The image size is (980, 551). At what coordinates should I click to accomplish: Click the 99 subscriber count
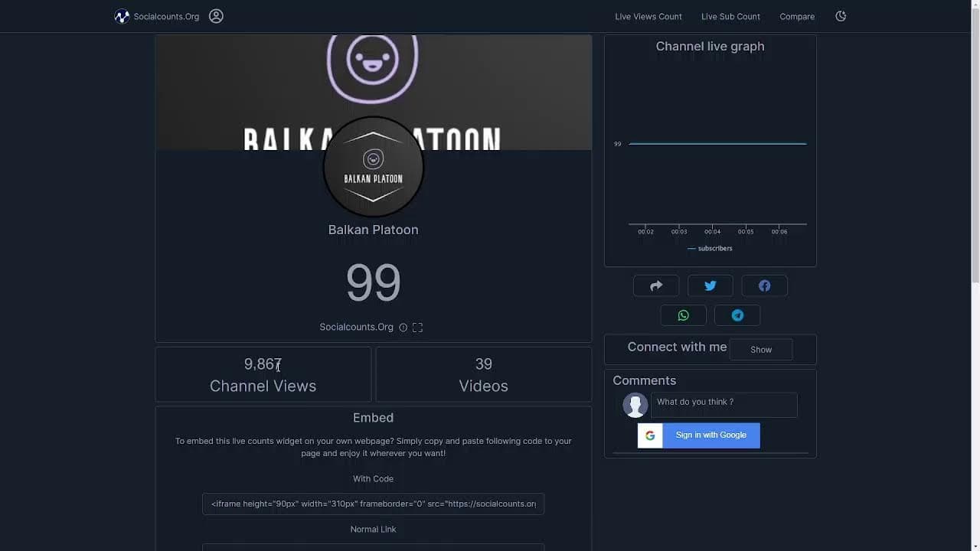click(x=374, y=282)
